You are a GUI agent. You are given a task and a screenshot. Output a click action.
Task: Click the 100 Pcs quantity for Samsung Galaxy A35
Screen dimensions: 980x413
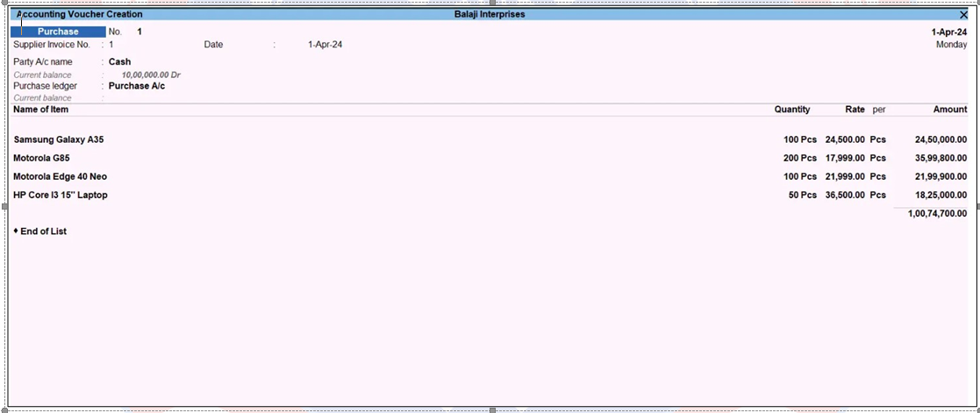(800, 139)
